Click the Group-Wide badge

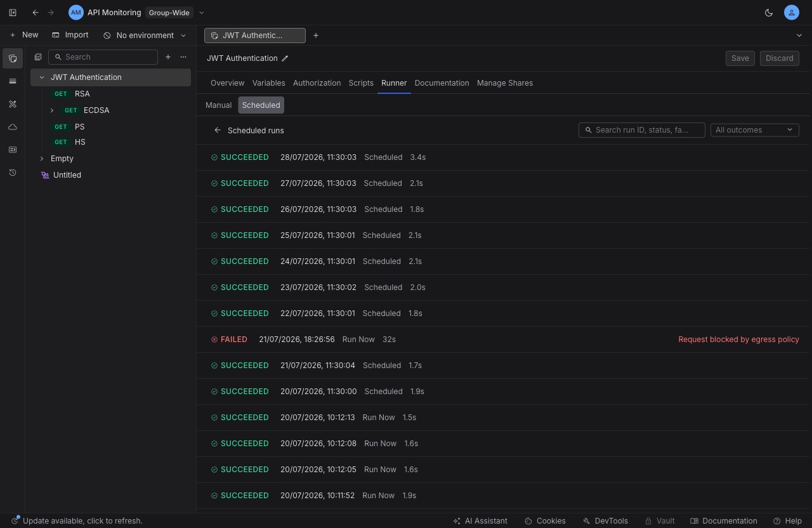[169, 13]
